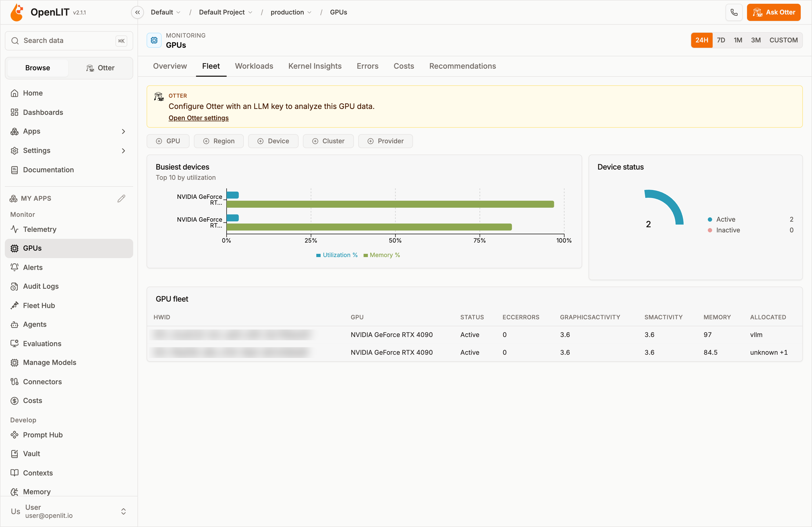Screen dimensions: 812x527
Task: Expand the Settings sidebar section
Action: pos(69,150)
